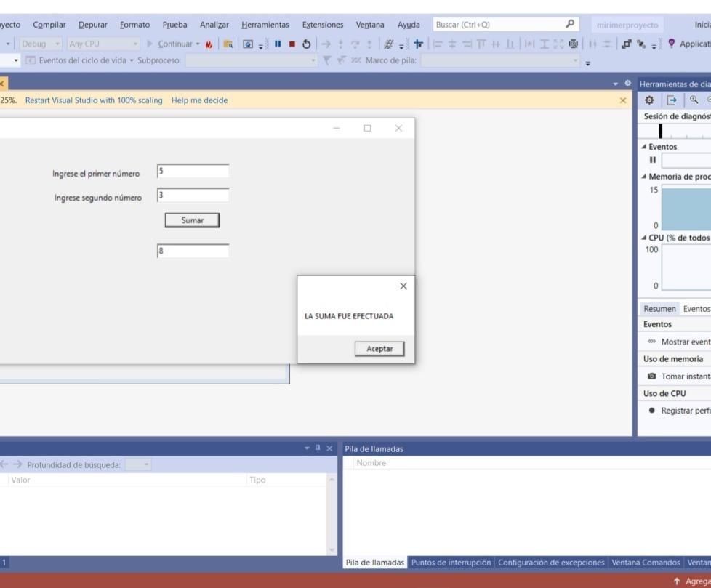Click the lower-left panel vertical scrollbar

click(332, 514)
